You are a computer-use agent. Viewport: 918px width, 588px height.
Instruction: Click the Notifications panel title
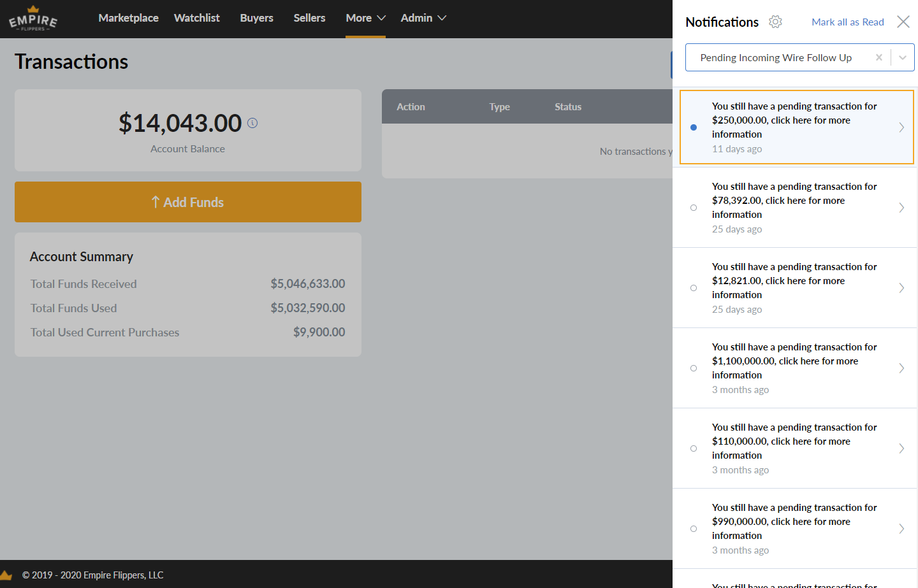tap(722, 22)
